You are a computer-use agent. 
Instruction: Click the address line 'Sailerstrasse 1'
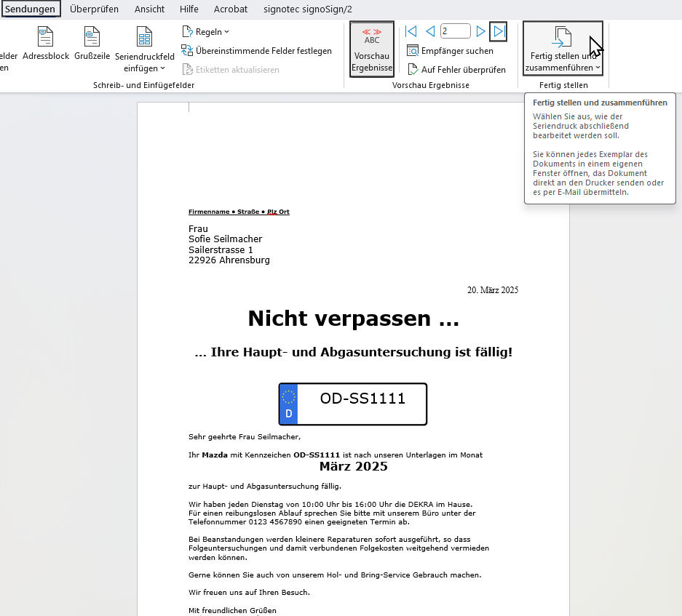tap(221, 250)
